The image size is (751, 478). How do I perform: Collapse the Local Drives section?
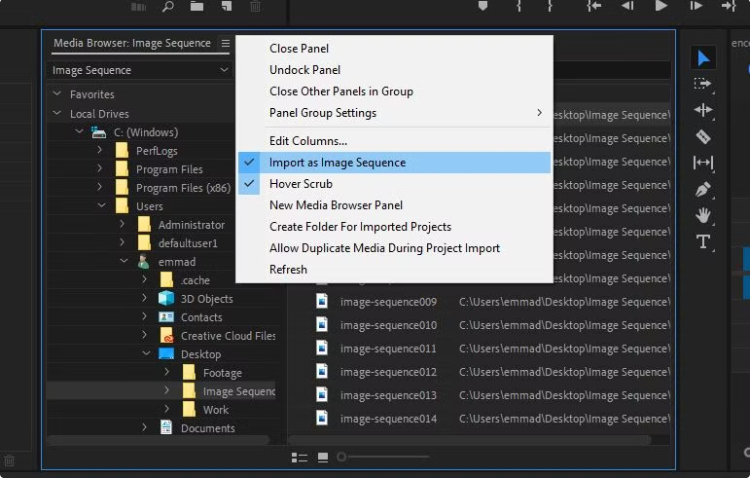(57, 114)
